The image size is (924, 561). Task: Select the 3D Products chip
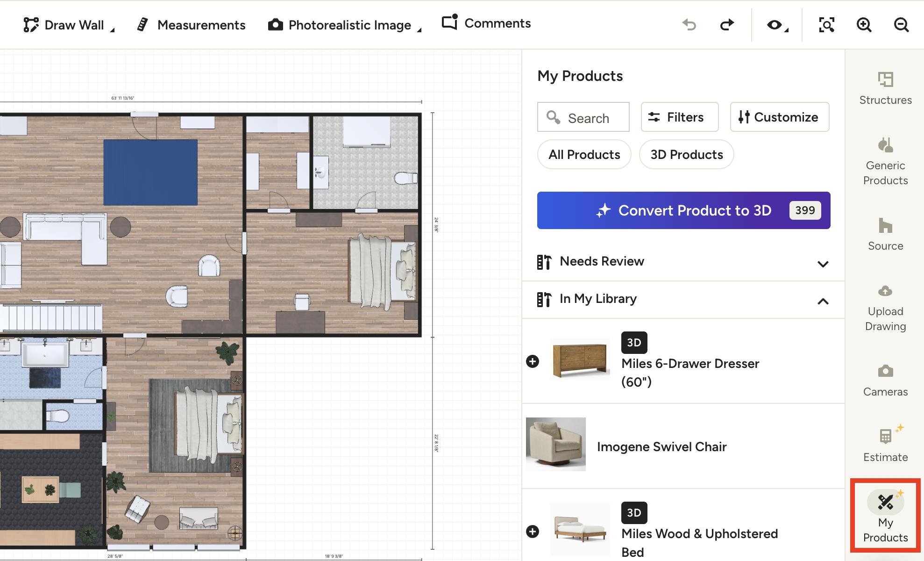click(x=686, y=155)
